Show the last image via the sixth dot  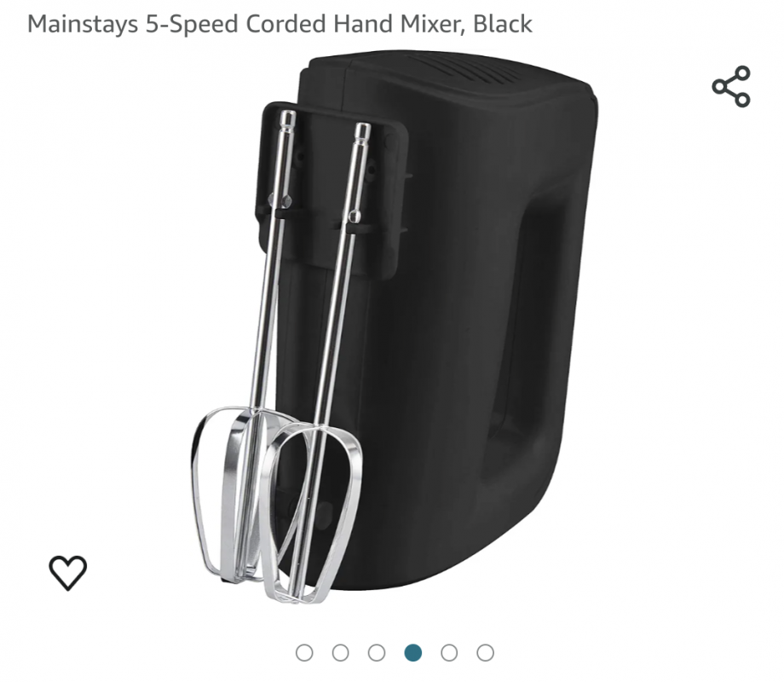pyautogui.click(x=485, y=653)
